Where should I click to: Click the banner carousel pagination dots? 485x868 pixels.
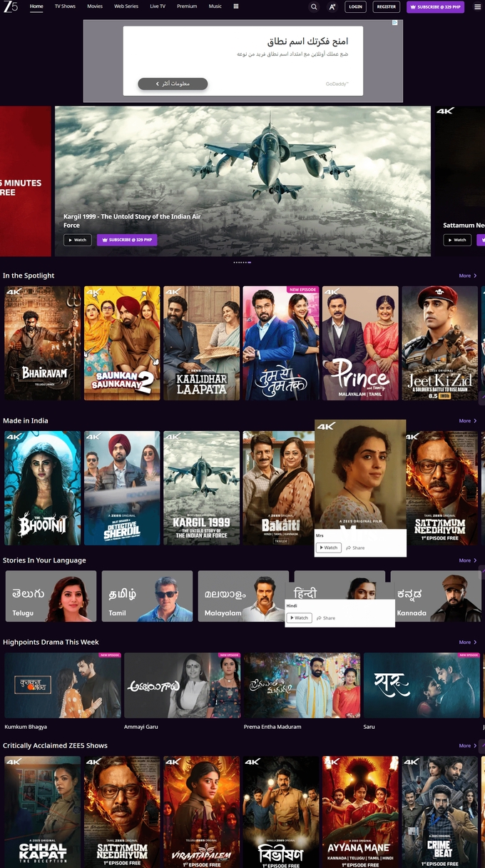coord(242,262)
